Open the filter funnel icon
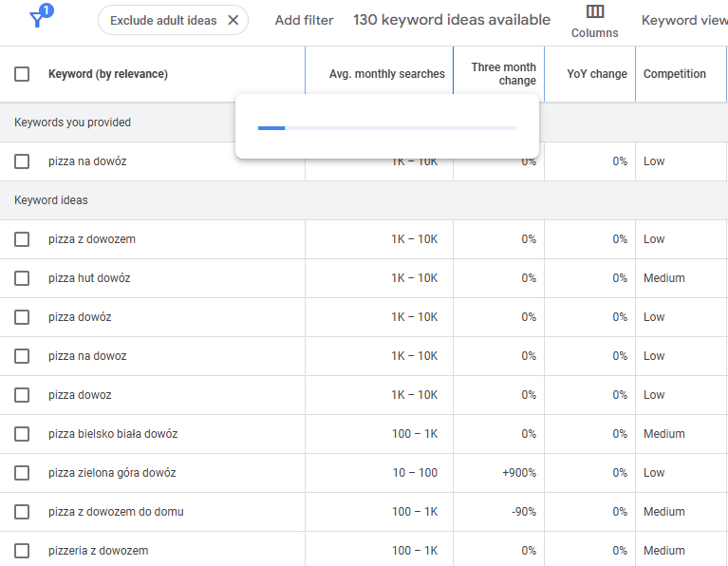The height and width of the screenshot is (566, 728). click(x=38, y=19)
